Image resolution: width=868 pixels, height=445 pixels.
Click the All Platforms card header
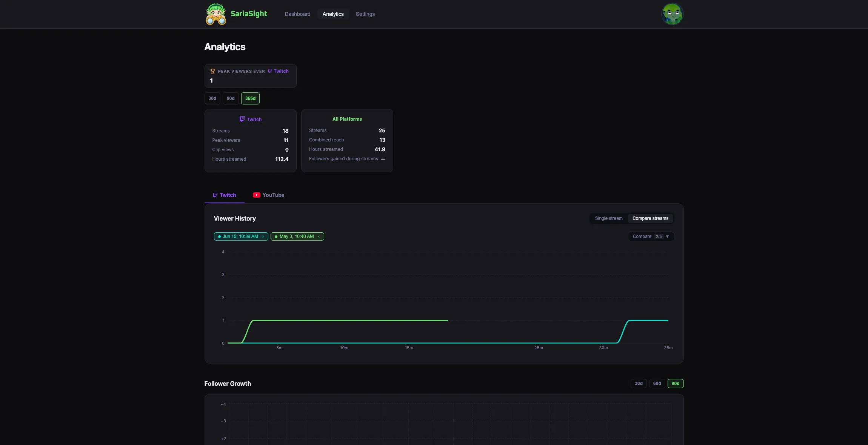347,119
